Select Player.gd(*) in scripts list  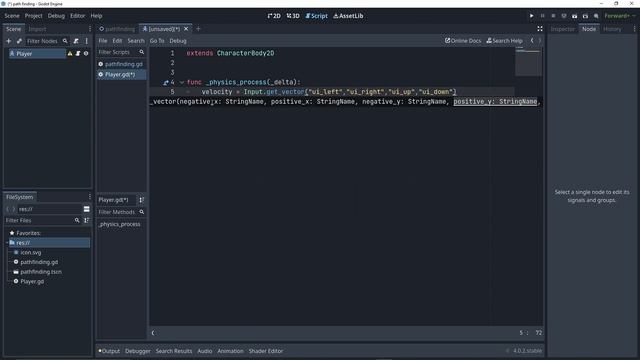click(x=121, y=75)
